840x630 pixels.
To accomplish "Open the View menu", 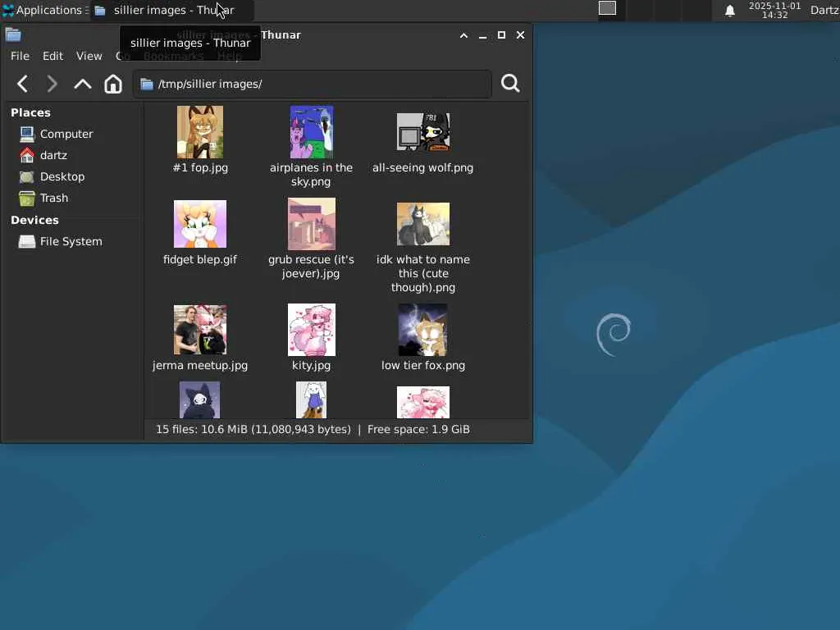I will pos(89,57).
